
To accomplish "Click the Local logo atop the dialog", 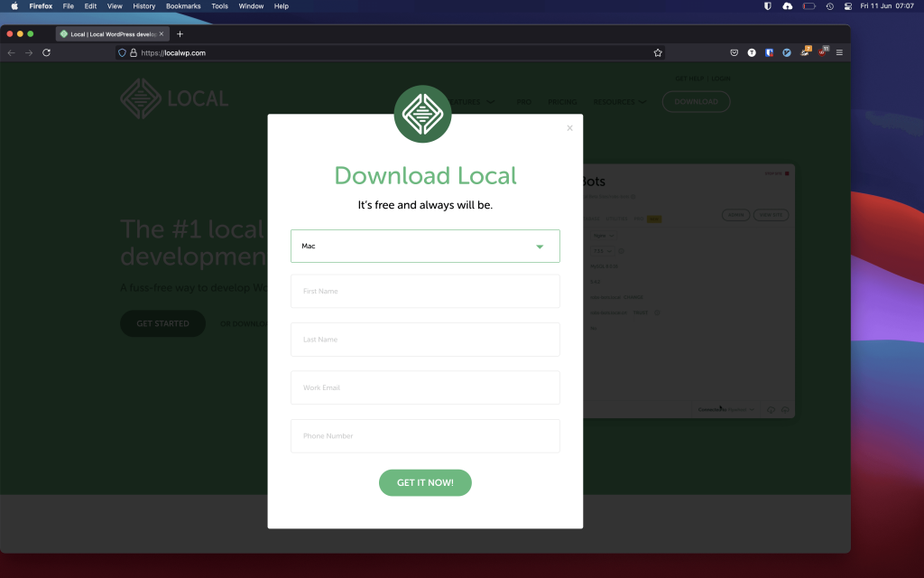I will [422, 114].
